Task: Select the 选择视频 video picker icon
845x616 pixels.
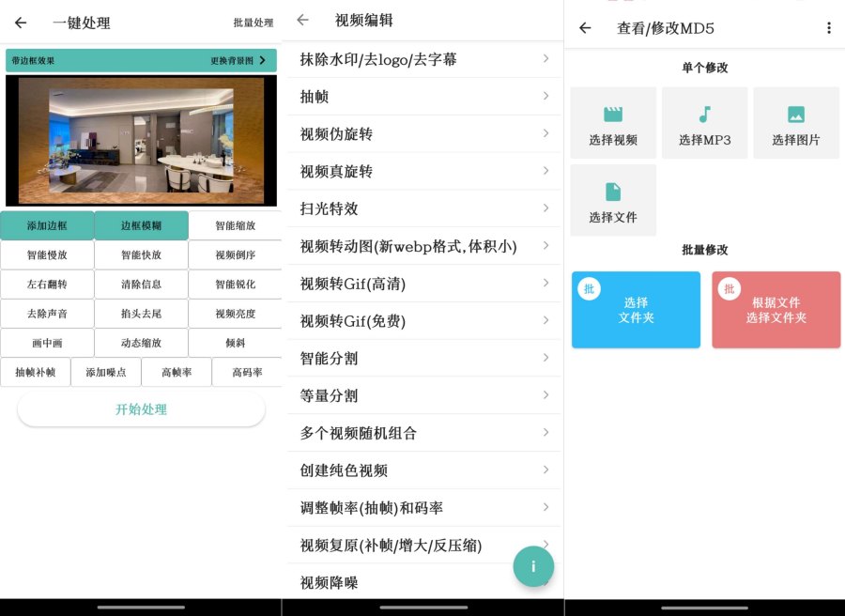Action: tap(612, 122)
